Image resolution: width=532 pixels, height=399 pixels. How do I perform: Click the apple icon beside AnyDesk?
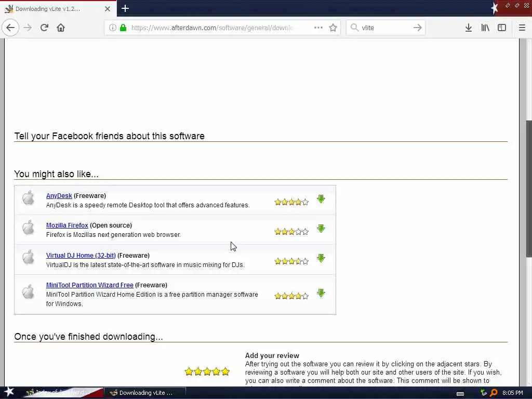pyautogui.click(x=29, y=198)
